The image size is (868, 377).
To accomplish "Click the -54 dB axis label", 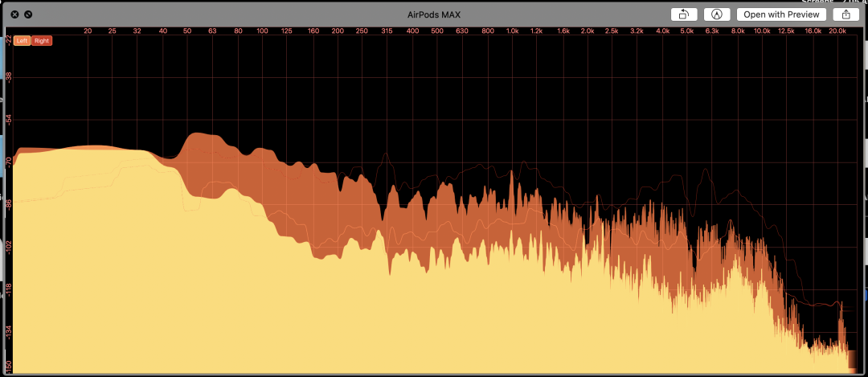I will point(9,121).
